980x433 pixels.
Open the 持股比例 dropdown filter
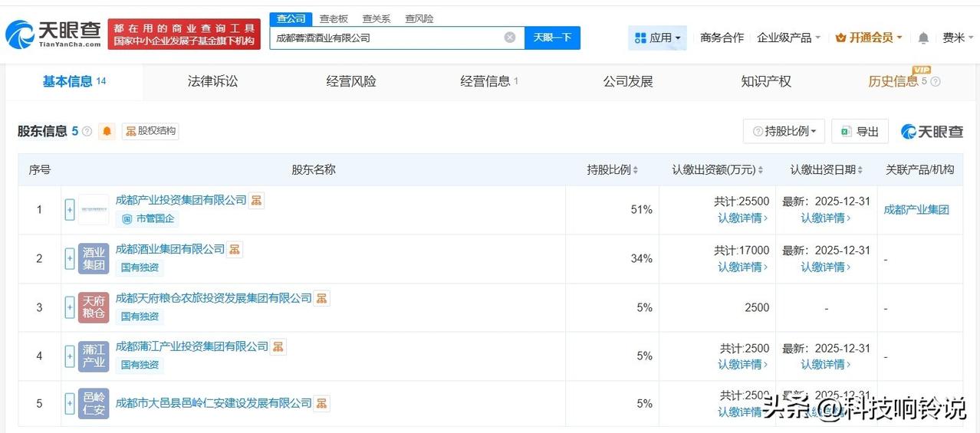784,131
